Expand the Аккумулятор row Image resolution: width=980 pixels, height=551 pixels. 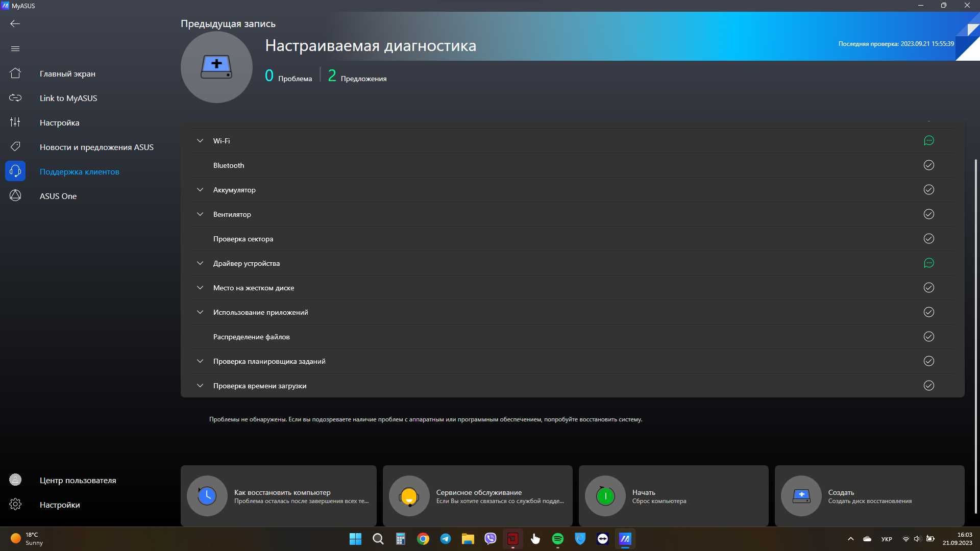200,190
